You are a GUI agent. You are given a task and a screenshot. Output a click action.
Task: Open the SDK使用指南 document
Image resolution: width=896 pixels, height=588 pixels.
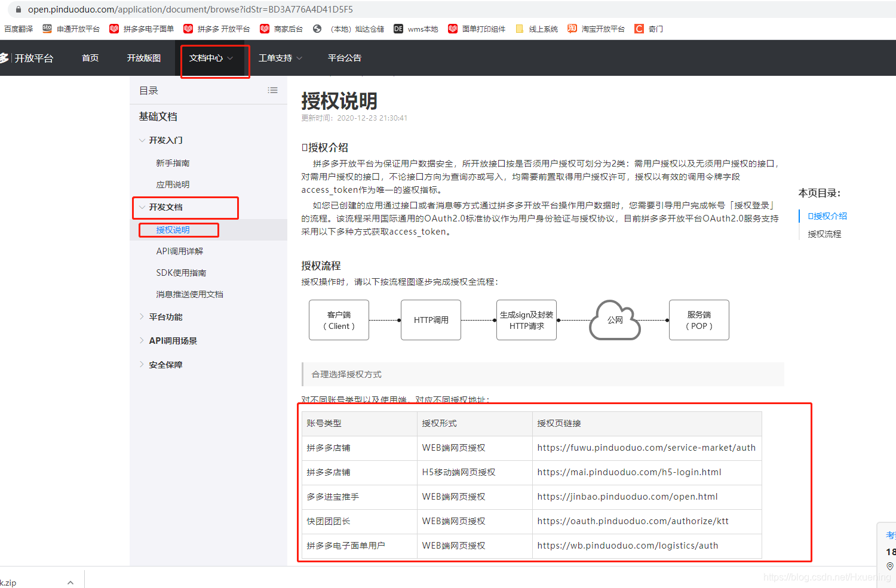pos(181,273)
